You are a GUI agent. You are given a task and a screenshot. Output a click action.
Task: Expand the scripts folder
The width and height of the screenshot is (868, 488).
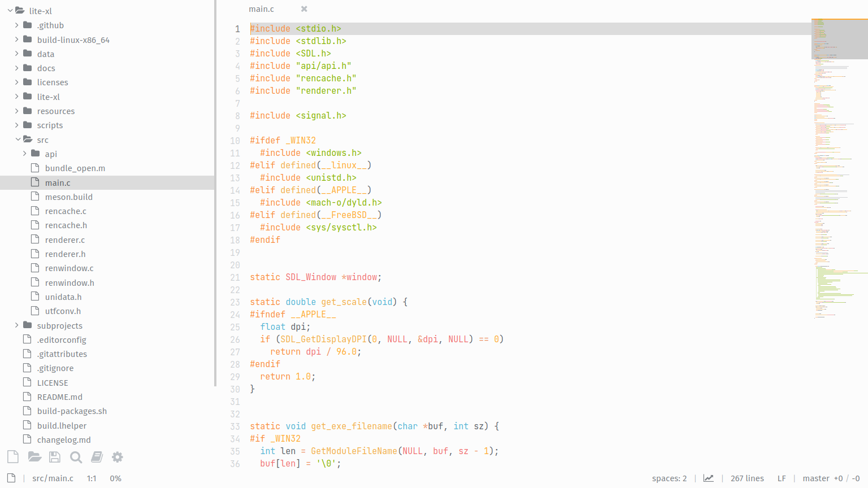click(x=17, y=125)
